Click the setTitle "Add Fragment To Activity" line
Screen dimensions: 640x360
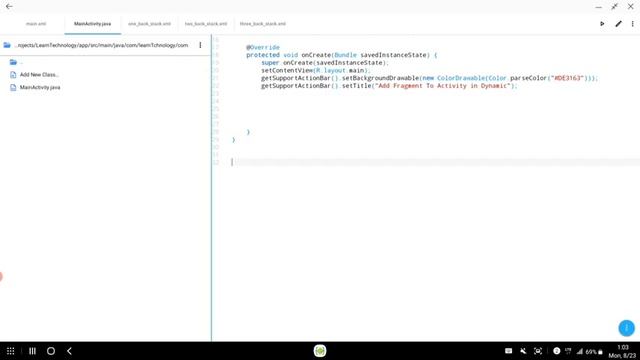[389, 86]
